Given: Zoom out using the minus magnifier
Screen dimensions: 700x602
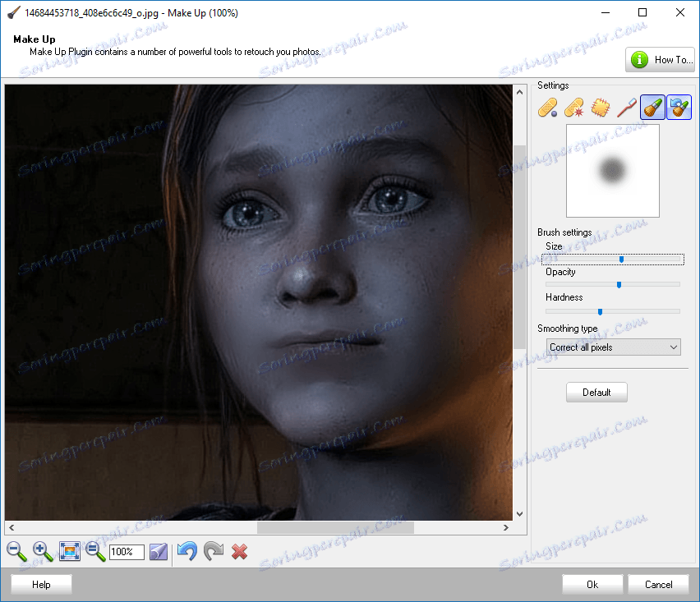Looking at the screenshot, I should click(16, 552).
